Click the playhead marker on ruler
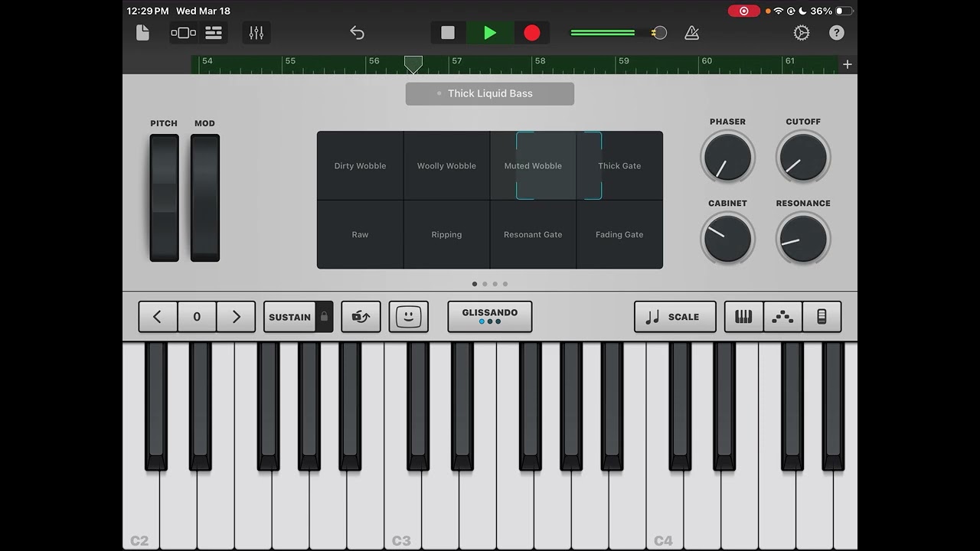 [413, 64]
